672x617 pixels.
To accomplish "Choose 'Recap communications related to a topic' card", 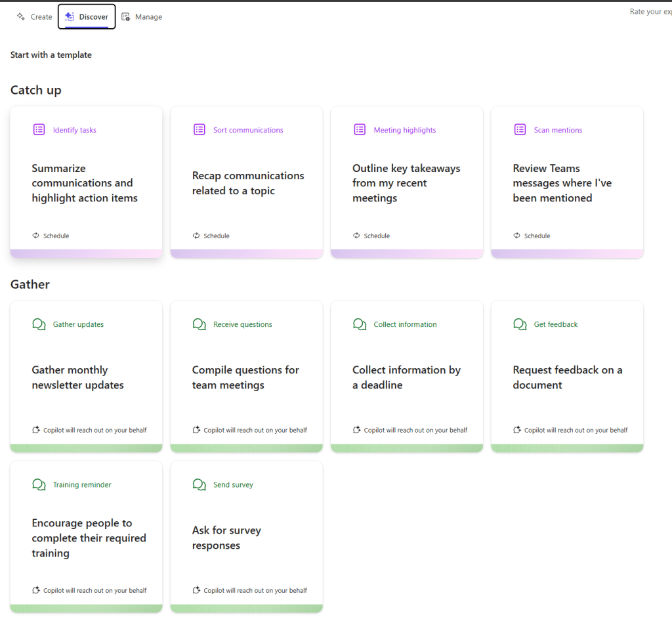I will coord(247,183).
